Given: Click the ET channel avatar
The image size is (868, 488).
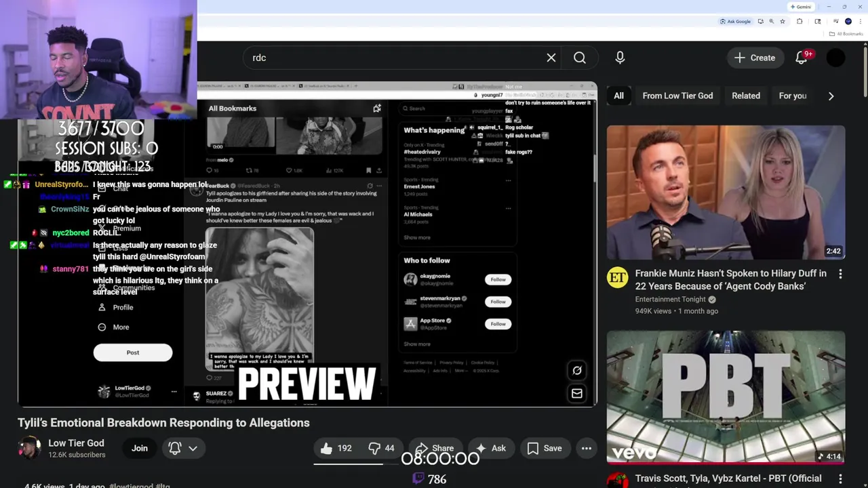Looking at the screenshot, I should [x=617, y=278].
